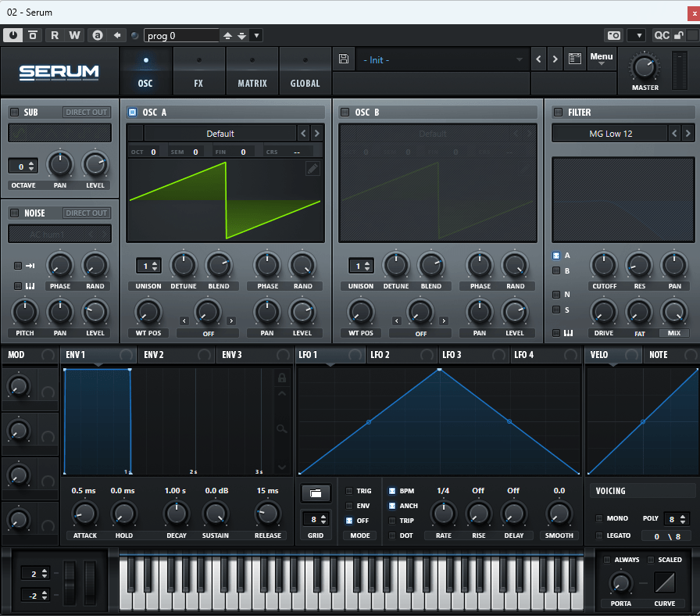Enable the NOISE oscillator checkbox
Image resolution: width=700 pixels, height=616 pixels.
pos(14,213)
